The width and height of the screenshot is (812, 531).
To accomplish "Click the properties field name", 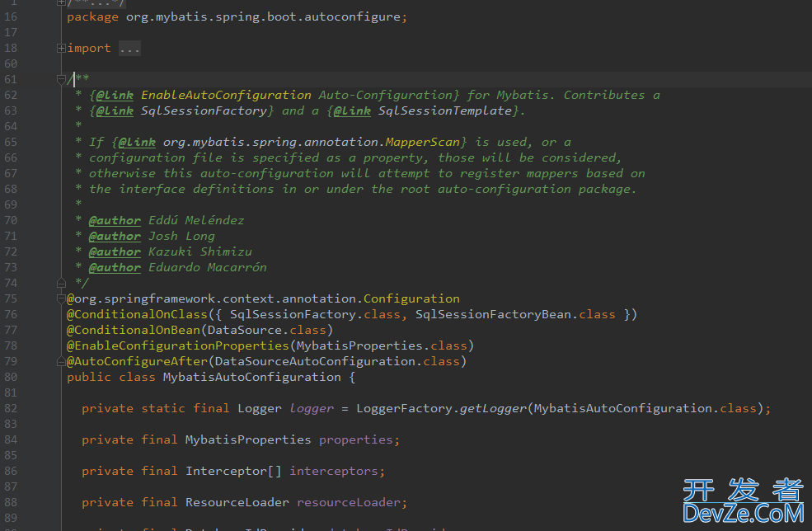I will [x=356, y=439].
